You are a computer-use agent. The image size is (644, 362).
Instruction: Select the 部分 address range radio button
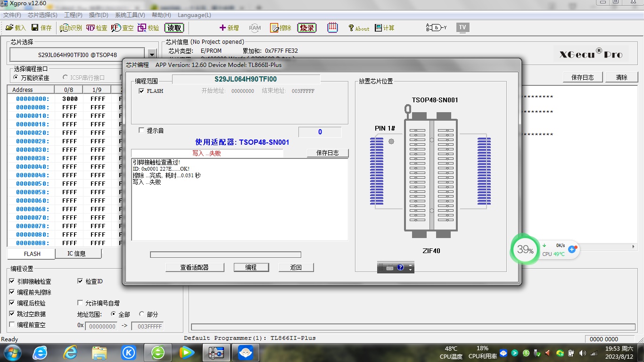click(x=142, y=314)
